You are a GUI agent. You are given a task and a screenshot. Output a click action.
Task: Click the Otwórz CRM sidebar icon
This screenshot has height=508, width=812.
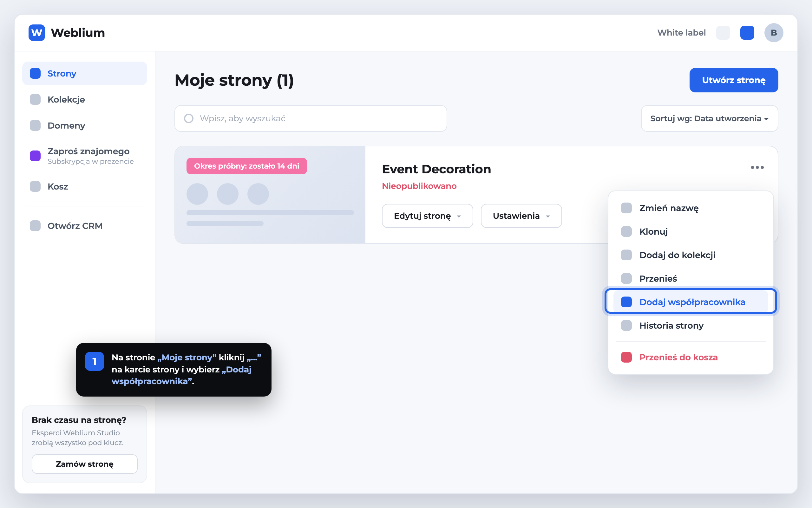tap(35, 226)
